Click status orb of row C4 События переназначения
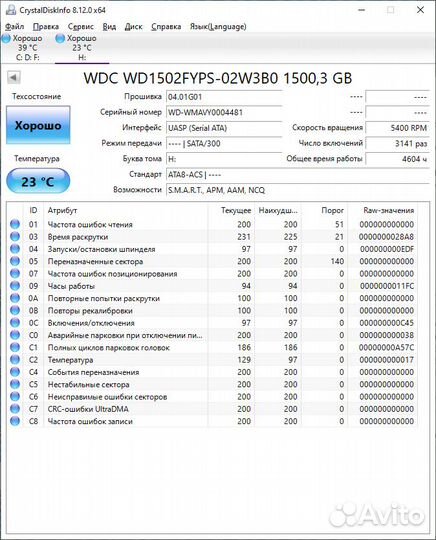The height and width of the screenshot is (540, 436). [x=15, y=372]
